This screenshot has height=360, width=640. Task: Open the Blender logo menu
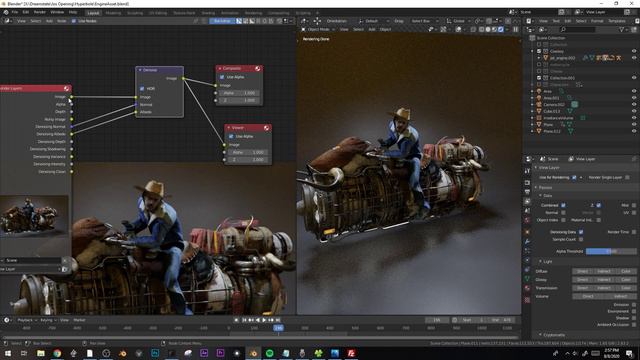pyautogui.click(x=6, y=13)
